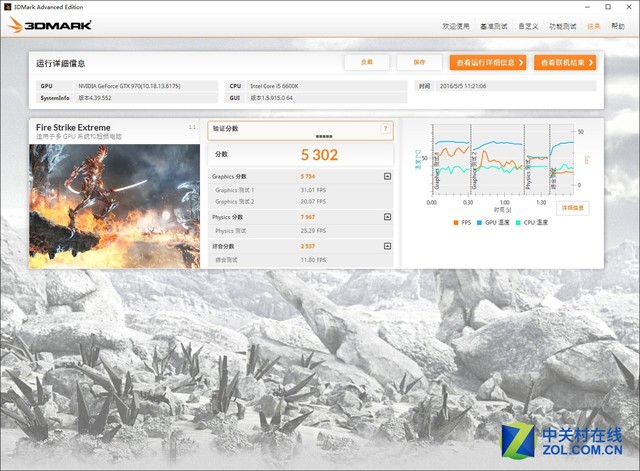Screen dimensions: 640x471
Task: Click orange 查看联机结果 button
Action: click(x=565, y=62)
